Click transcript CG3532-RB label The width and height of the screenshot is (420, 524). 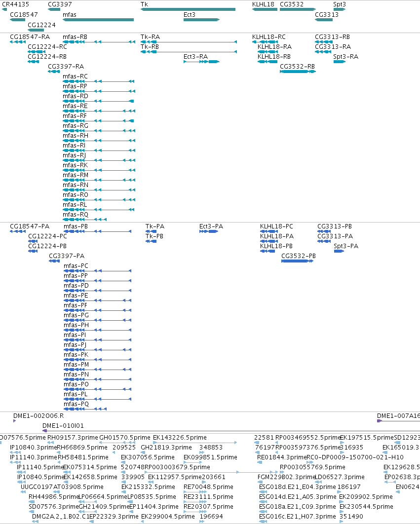coord(297,67)
